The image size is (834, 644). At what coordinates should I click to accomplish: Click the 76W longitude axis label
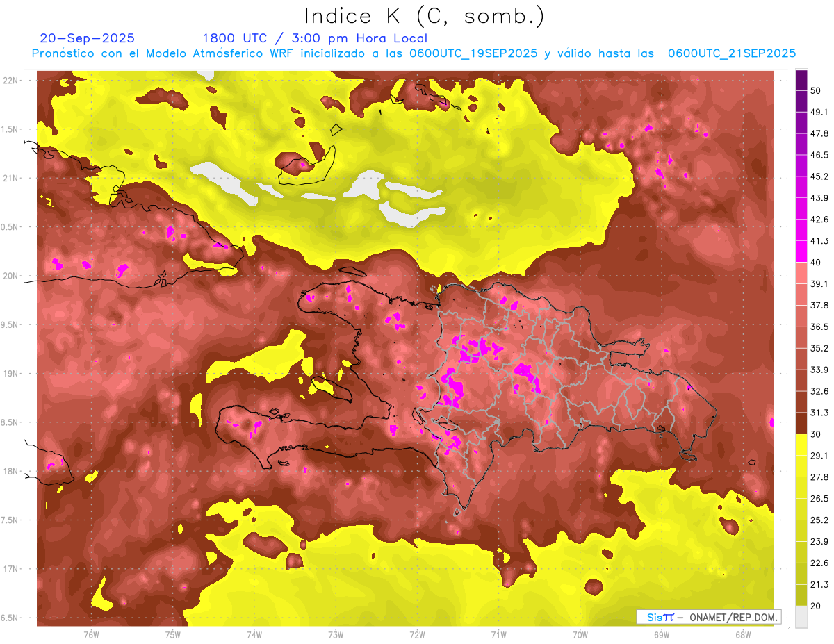pos(91,635)
